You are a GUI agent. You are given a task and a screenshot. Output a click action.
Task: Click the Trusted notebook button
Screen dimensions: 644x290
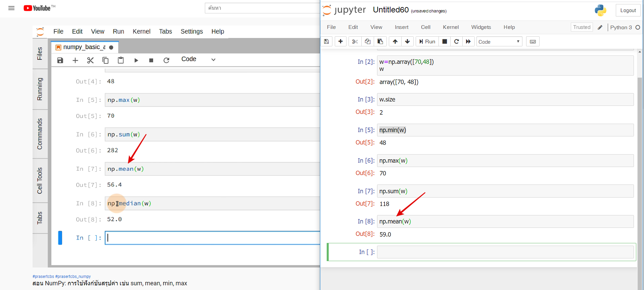(x=582, y=27)
